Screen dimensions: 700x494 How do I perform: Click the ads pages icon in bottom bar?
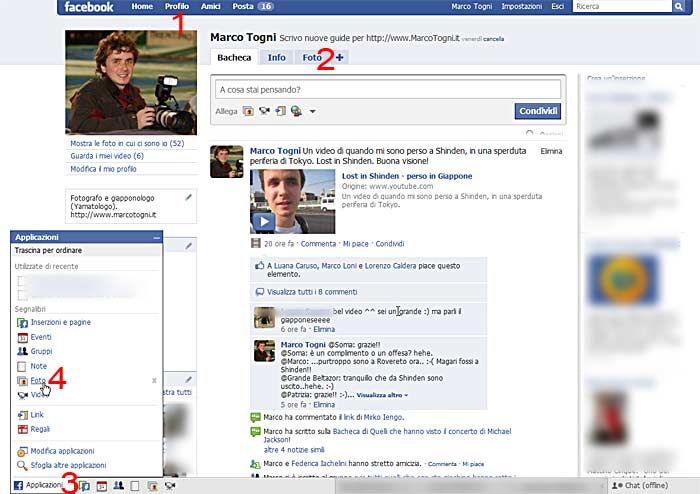pyautogui.click(x=85, y=486)
